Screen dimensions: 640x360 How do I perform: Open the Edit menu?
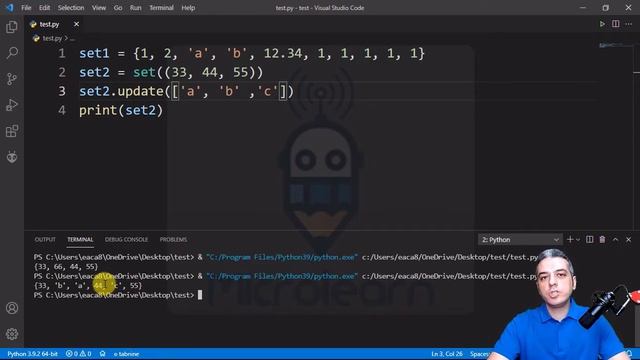coord(44,8)
